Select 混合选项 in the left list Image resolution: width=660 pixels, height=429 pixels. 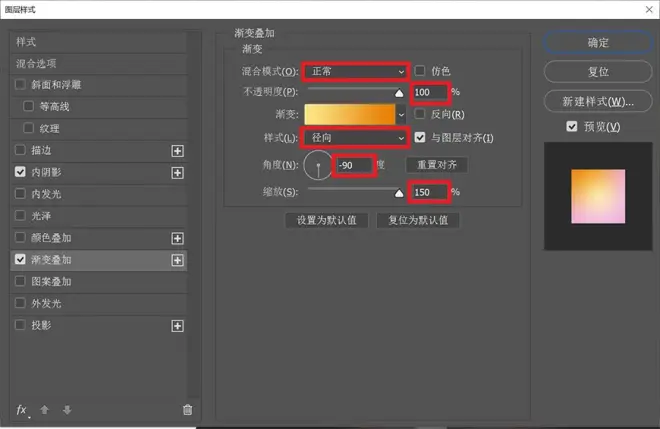[x=98, y=64]
